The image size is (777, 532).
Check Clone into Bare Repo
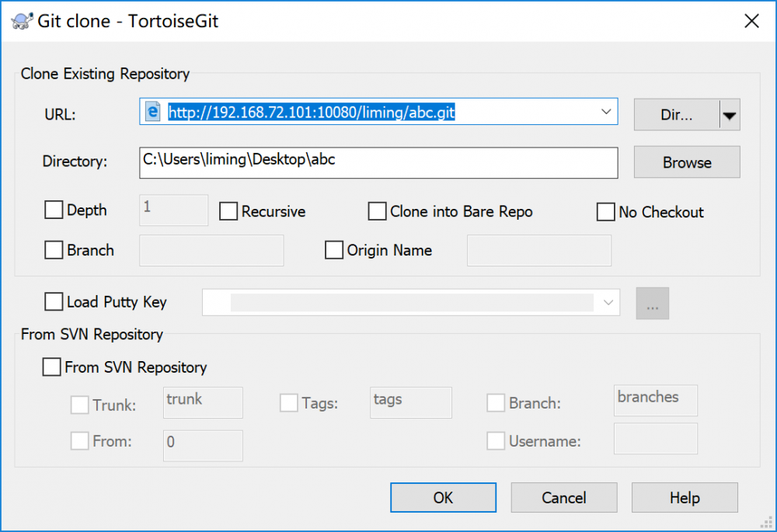click(377, 211)
